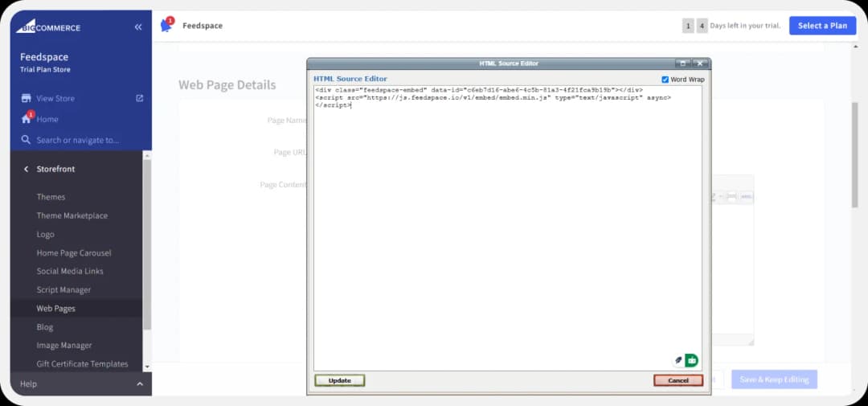Go back from Storefront menu
868x406 pixels.
click(26, 169)
